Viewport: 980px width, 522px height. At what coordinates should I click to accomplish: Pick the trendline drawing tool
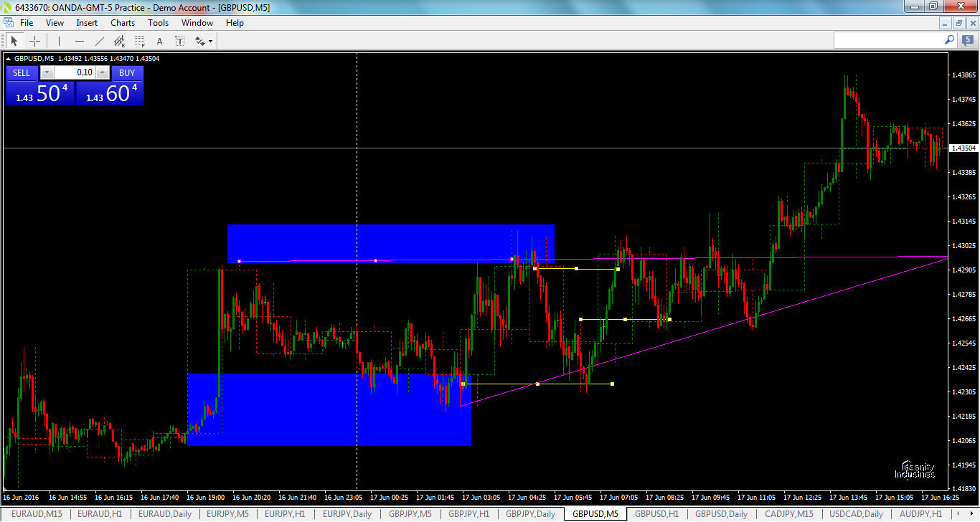coord(99,40)
